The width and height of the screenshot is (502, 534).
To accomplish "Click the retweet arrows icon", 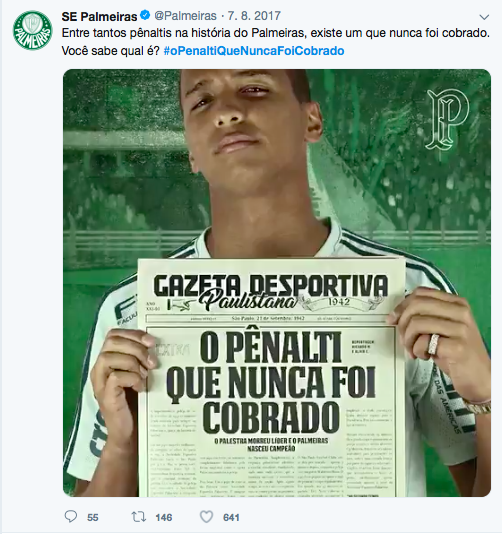I will [x=139, y=517].
